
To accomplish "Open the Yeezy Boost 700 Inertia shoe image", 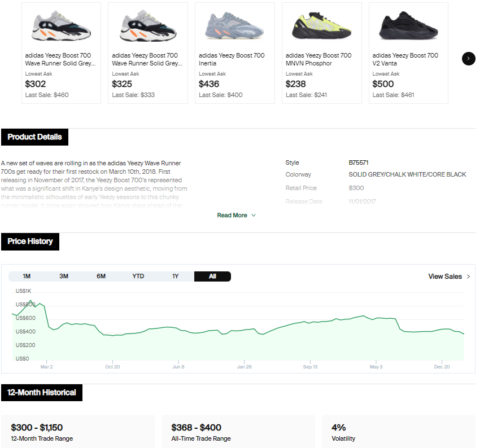I will coord(234,27).
